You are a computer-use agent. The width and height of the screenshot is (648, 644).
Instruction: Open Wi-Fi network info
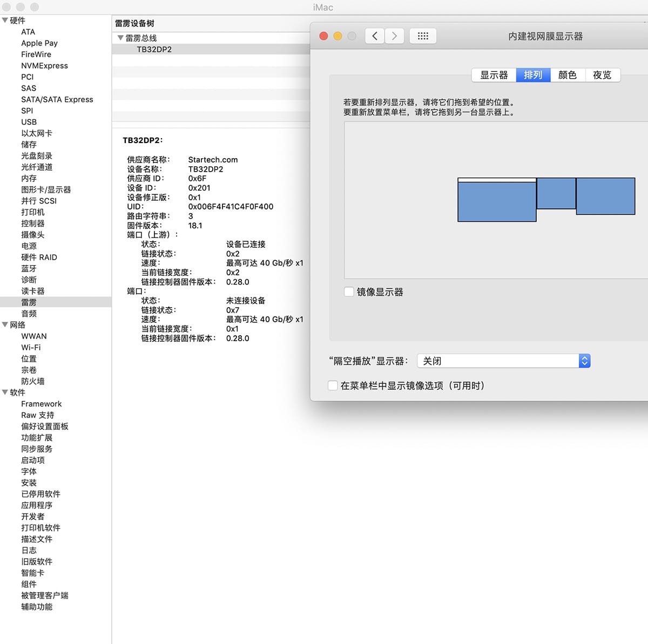[31, 348]
